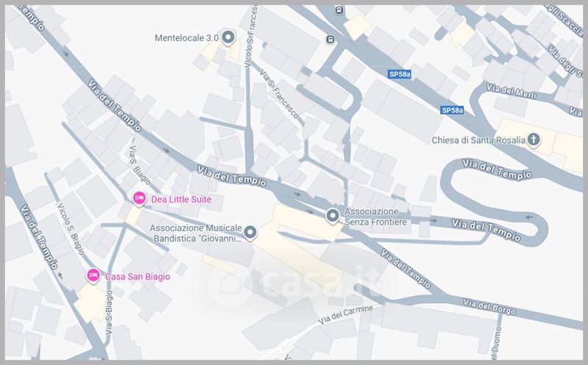Click the Via del Carmine street label

345,315
